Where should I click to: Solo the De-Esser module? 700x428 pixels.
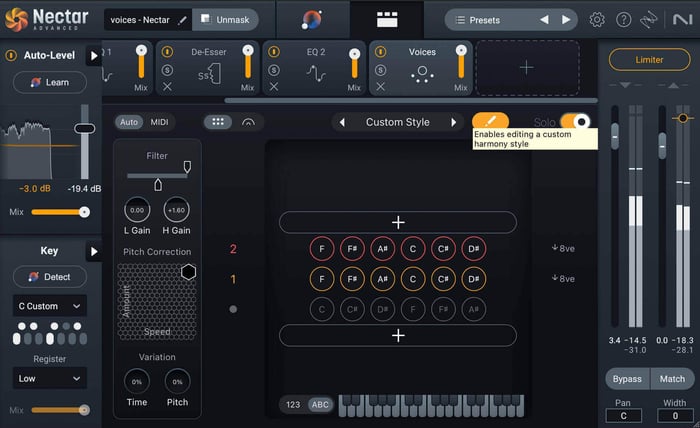pos(167,70)
